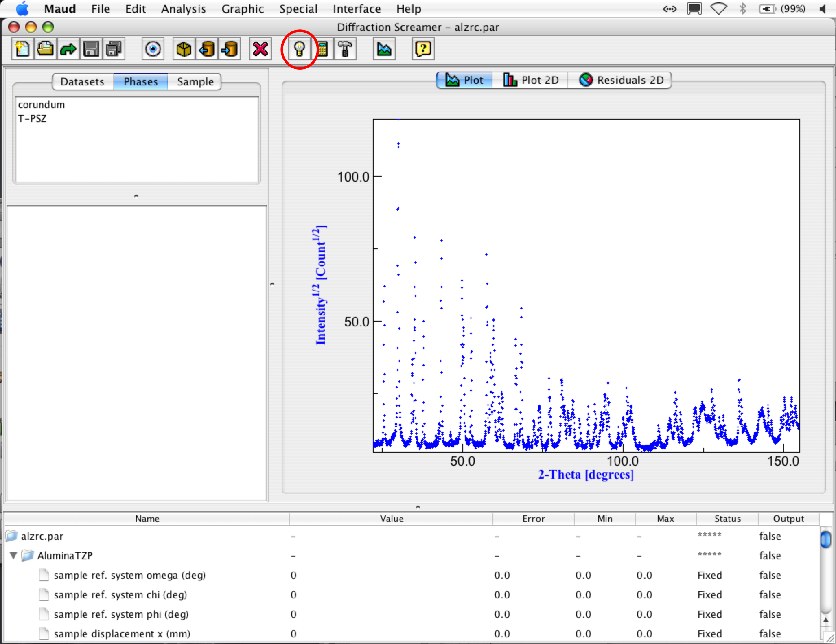Click the yellow cube new object icon
The height and width of the screenshot is (644, 836).
(184, 49)
